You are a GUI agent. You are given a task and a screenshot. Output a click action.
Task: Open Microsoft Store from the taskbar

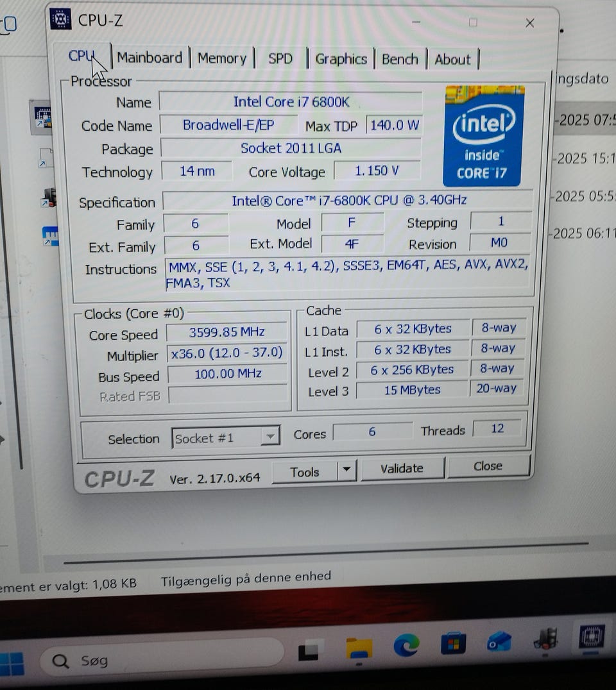point(453,643)
